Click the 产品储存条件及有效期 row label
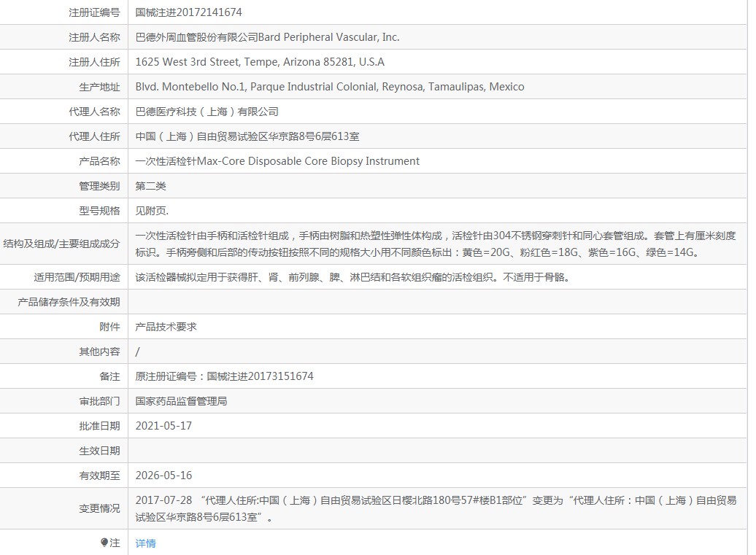Image resolution: width=756 pixels, height=555 pixels. pyautogui.click(x=69, y=302)
